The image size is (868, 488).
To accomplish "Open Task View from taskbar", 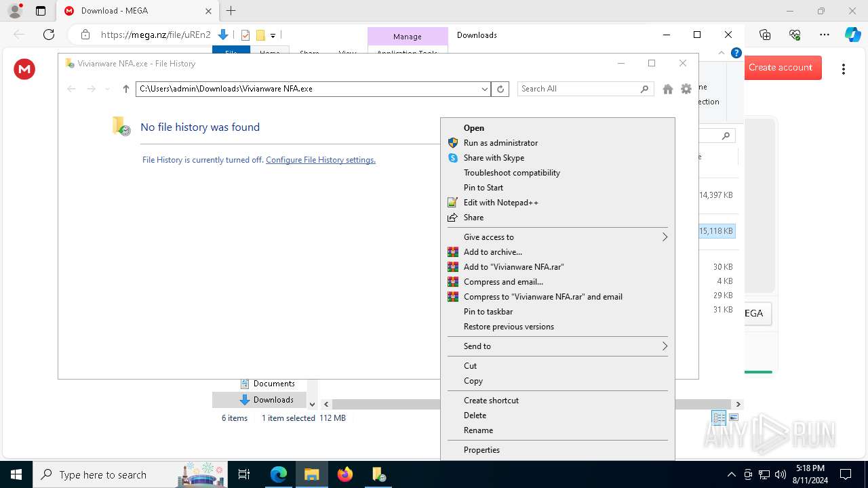I will (244, 474).
